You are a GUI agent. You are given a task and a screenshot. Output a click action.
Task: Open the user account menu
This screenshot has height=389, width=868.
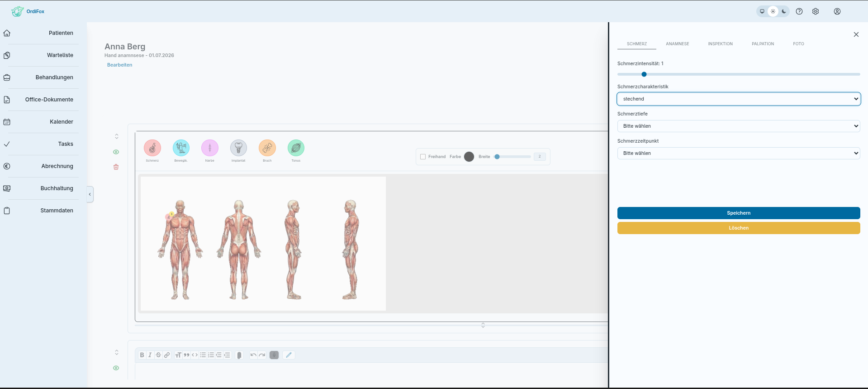[837, 11]
